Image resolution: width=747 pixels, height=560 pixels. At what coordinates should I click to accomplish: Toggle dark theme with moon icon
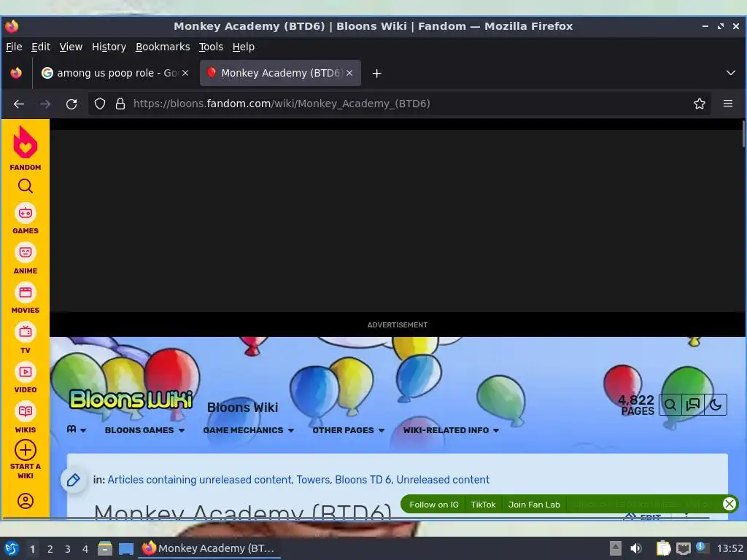[x=716, y=405]
